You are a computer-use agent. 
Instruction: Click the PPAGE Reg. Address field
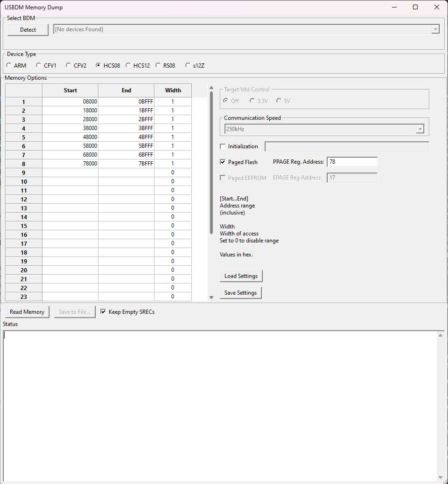[352, 162]
